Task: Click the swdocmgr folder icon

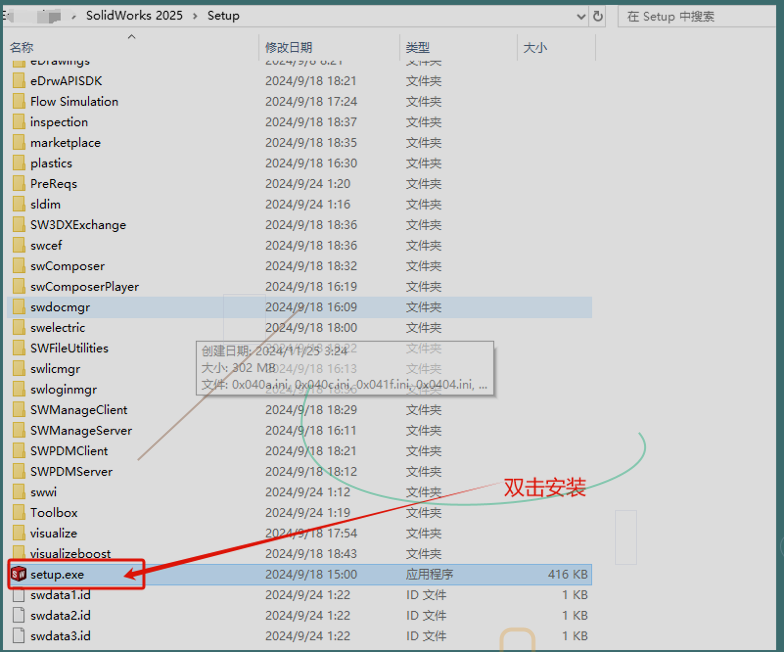Action: tap(19, 307)
